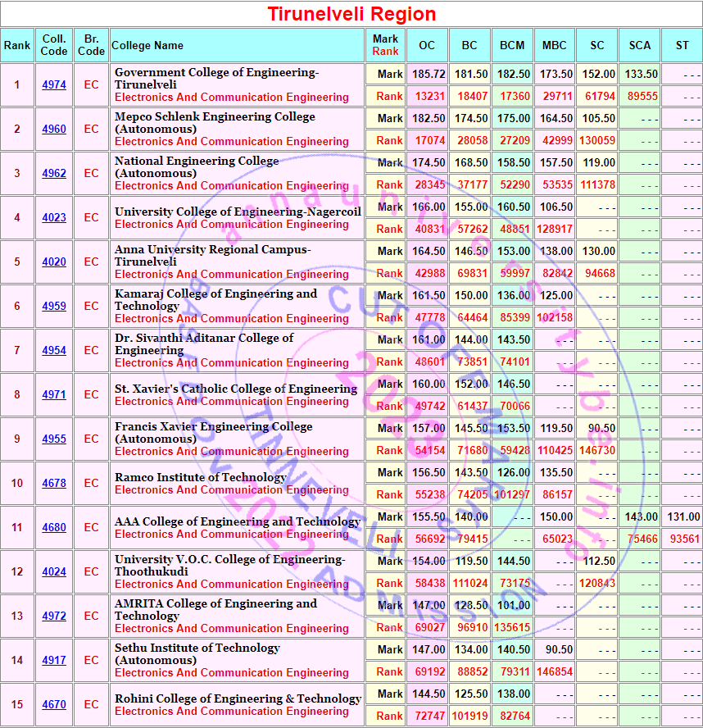
Task: Open college code 4960 link
Action: [x=54, y=130]
